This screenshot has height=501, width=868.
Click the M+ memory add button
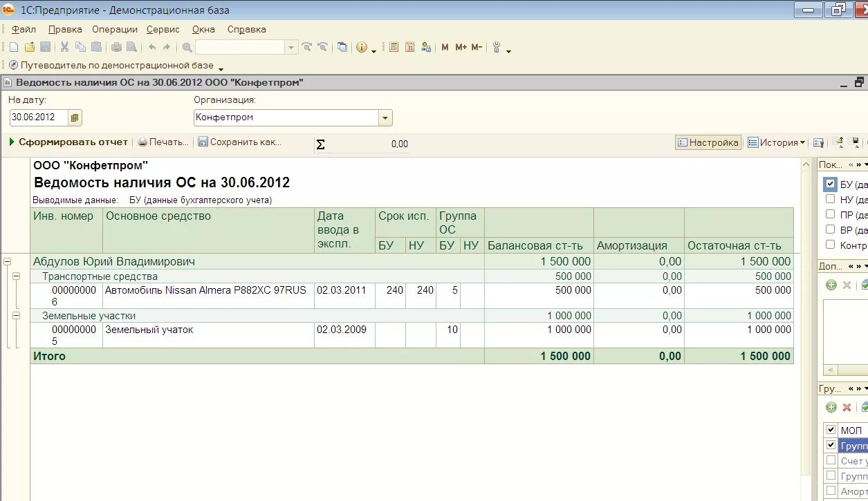pyautogui.click(x=461, y=48)
